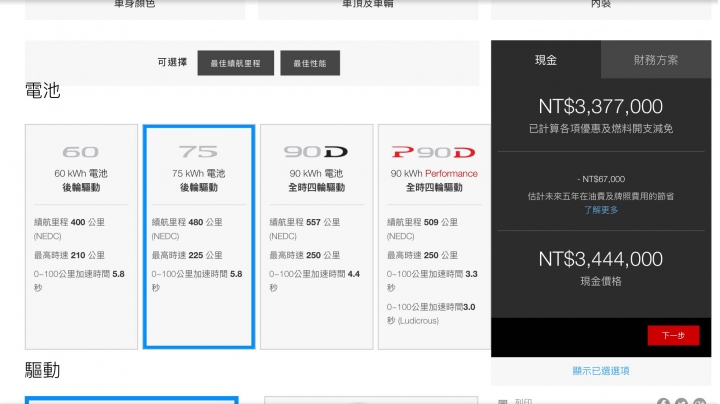Choose the P90D Performance battery card
The image size is (720, 404).
(434, 236)
